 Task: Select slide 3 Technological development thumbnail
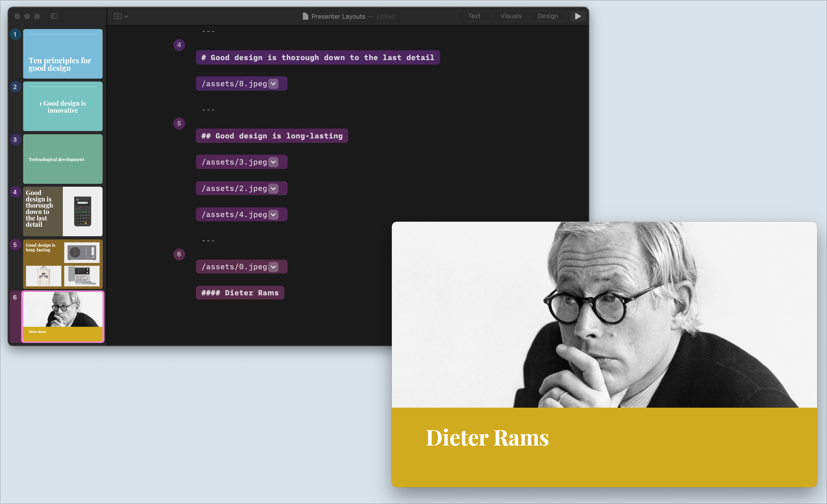pos(63,159)
